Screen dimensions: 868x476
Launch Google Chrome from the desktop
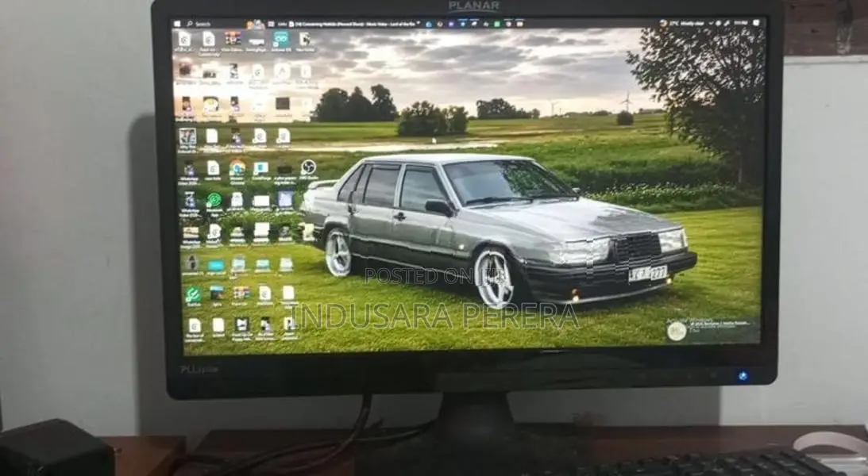pos(237,167)
